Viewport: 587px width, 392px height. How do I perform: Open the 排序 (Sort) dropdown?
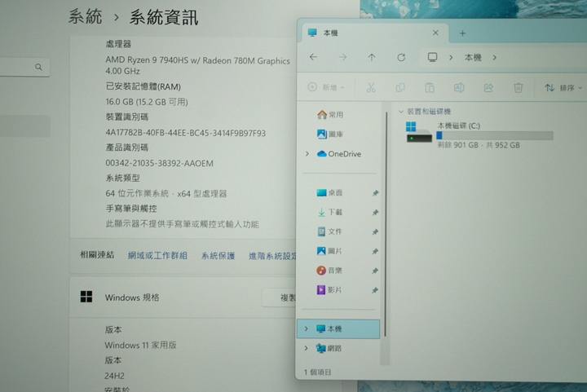point(563,88)
